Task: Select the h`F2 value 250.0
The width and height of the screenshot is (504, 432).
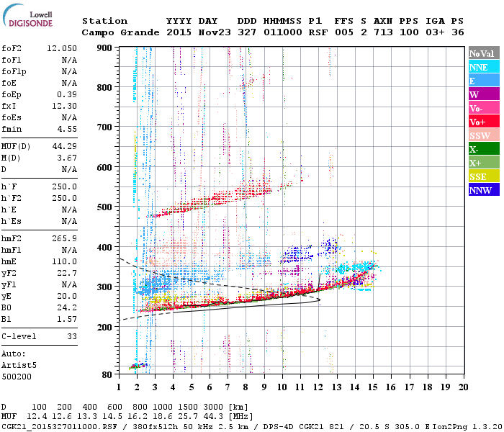Action: click(x=64, y=198)
